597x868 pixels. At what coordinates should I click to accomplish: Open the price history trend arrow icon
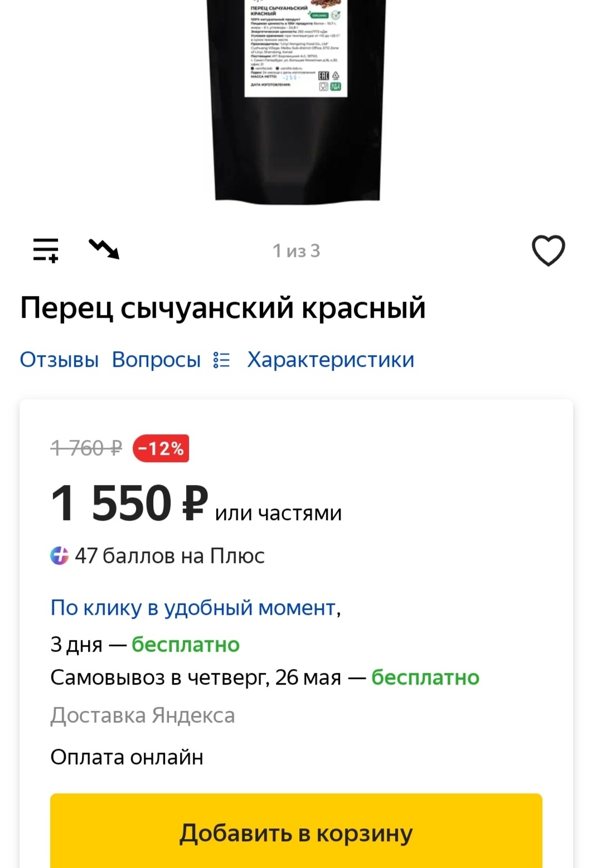(x=104, y=249)
